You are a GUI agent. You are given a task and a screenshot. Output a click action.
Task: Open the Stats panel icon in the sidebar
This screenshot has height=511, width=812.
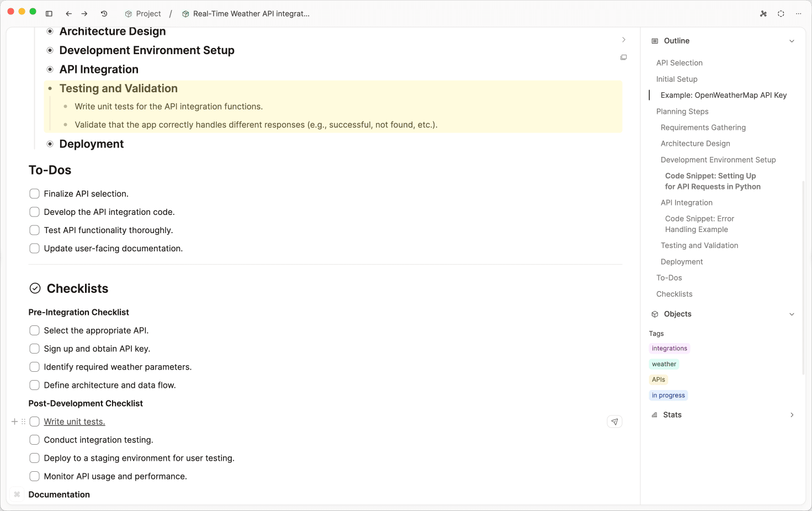[x=655, y=414]
